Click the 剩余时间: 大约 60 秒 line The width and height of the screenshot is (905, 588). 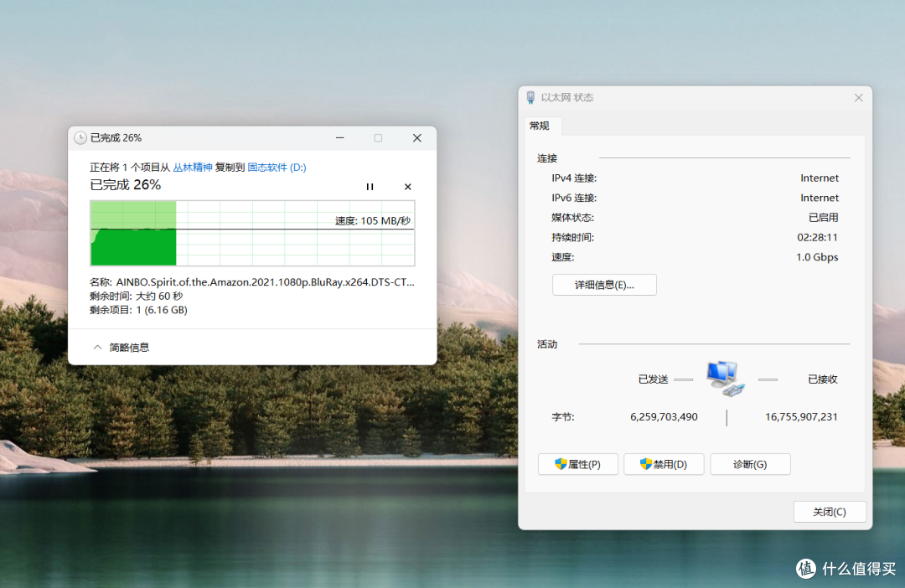pyautogui.click(x=137, y=296)
